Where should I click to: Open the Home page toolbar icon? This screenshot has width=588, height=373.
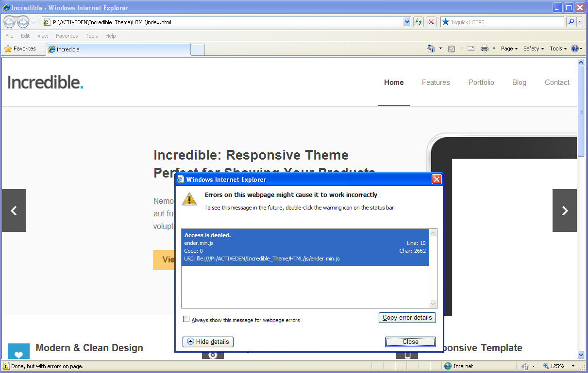pos(431,49)
